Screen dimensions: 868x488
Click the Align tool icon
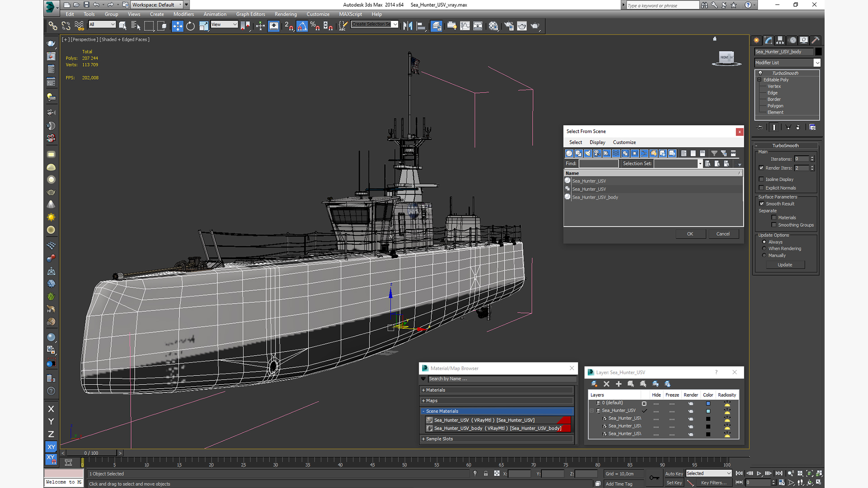(x=421, y=26)
